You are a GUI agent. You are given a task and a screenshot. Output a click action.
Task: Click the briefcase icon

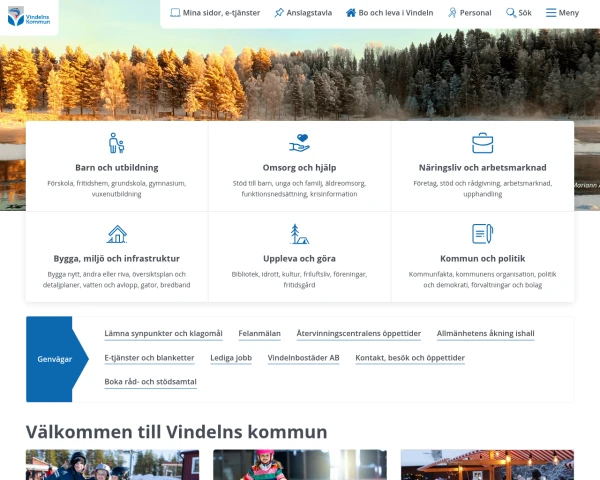coord(483,143)
